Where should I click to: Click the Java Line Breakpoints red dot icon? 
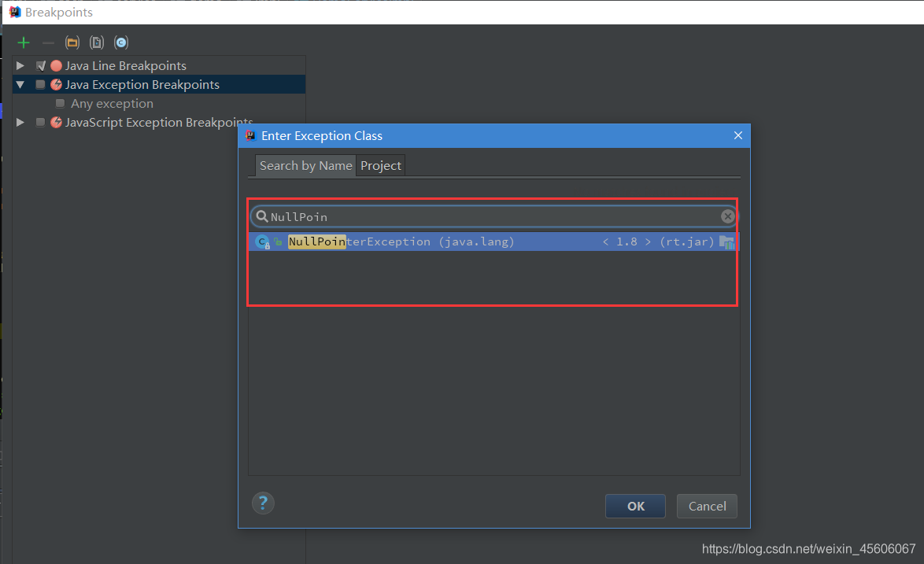[x=57, y=66]
